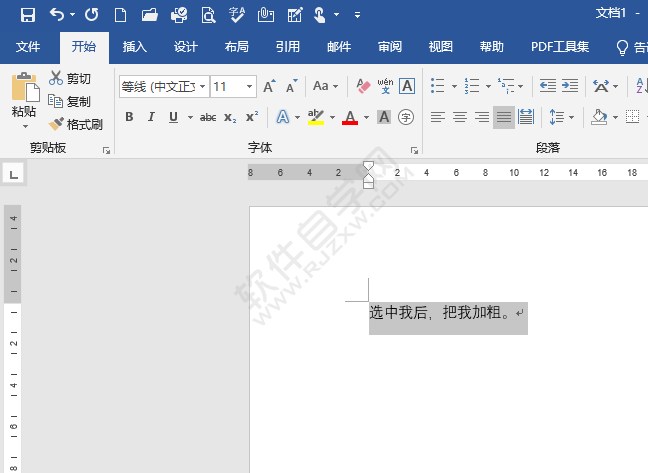
Task: Activate the 格式刷 format painter
Action: coord(75,124)
